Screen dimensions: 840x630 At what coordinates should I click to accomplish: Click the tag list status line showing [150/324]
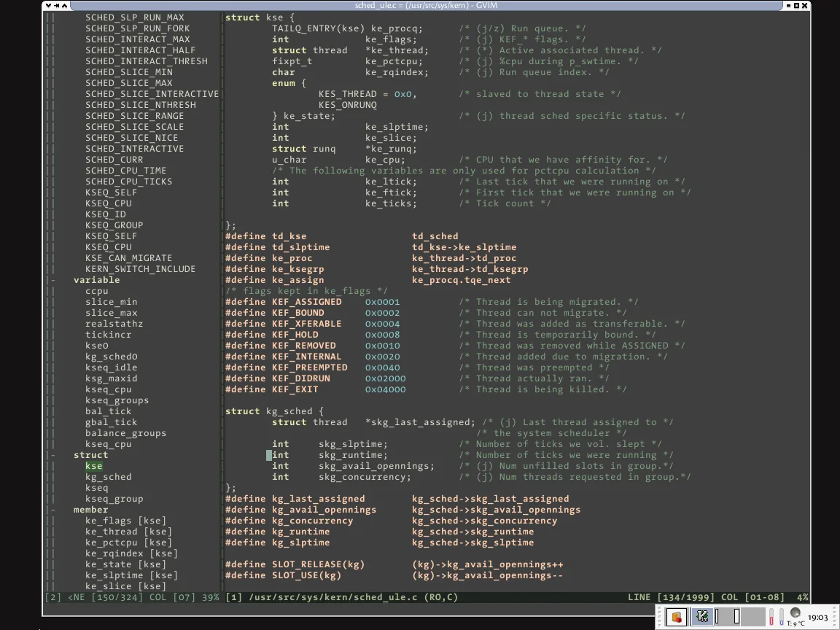(132, 597)
